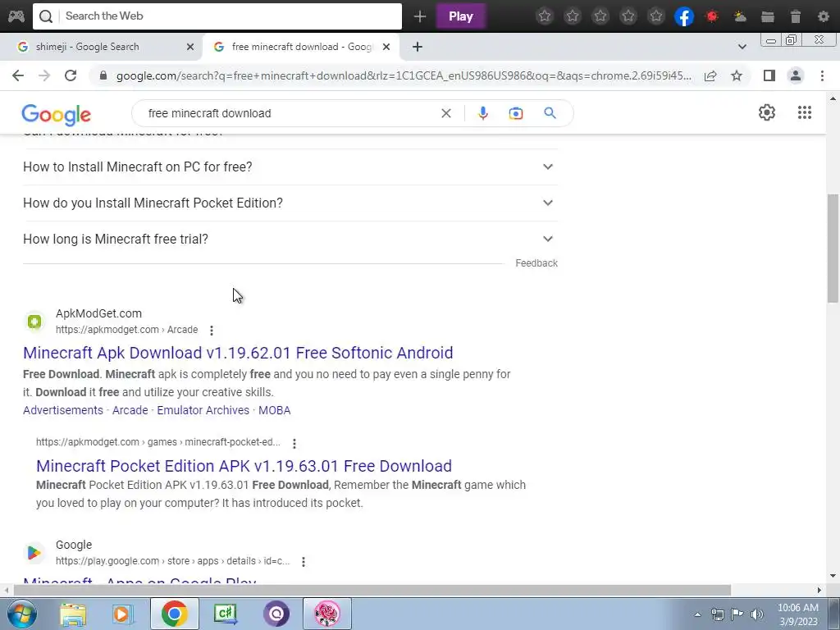Screen dimensions: 840x630
Task: Open the Google apps grid
Action: click(805, 112)
